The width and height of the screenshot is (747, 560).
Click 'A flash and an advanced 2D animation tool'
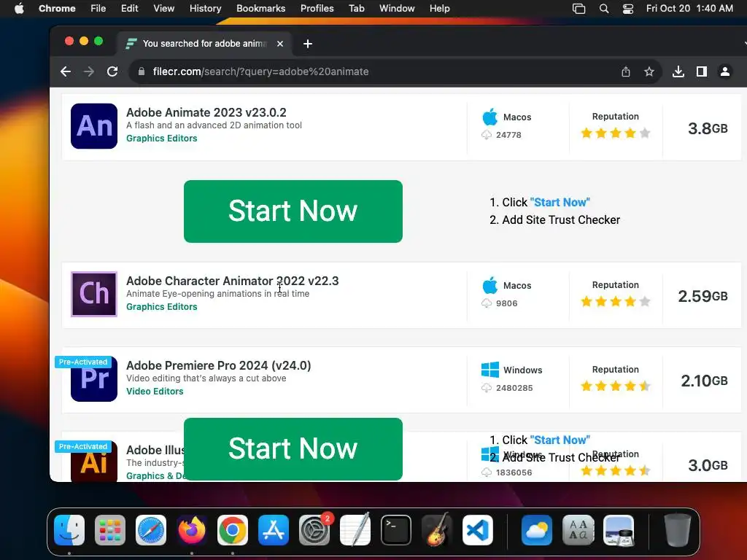pos(214,125)
